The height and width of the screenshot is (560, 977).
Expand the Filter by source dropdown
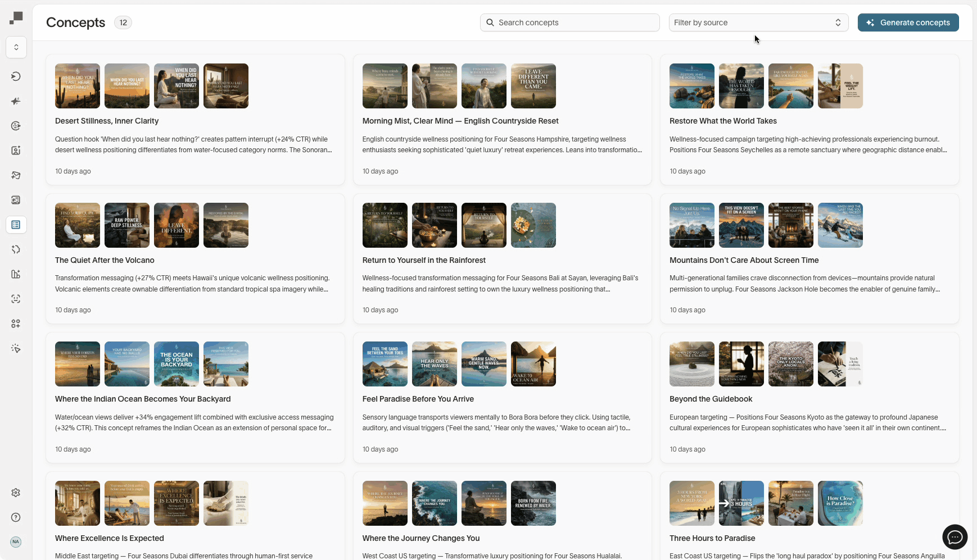[758, 22]
